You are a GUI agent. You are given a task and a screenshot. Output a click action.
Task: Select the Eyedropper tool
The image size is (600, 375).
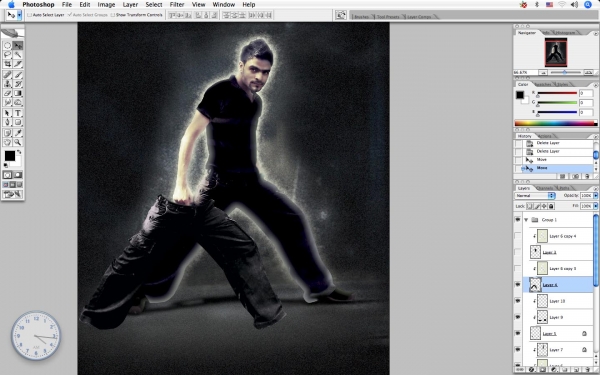[18, 133]
